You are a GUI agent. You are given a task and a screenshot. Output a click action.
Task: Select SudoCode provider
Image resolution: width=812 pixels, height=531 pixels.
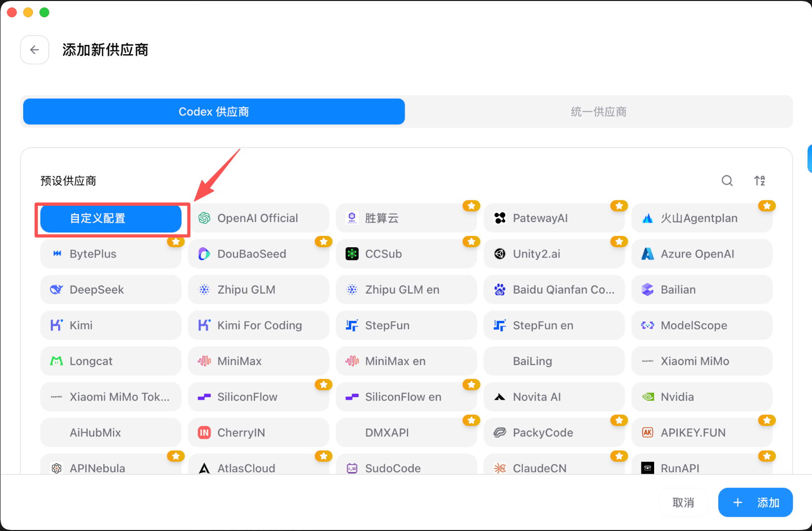[x=406, y=464]
